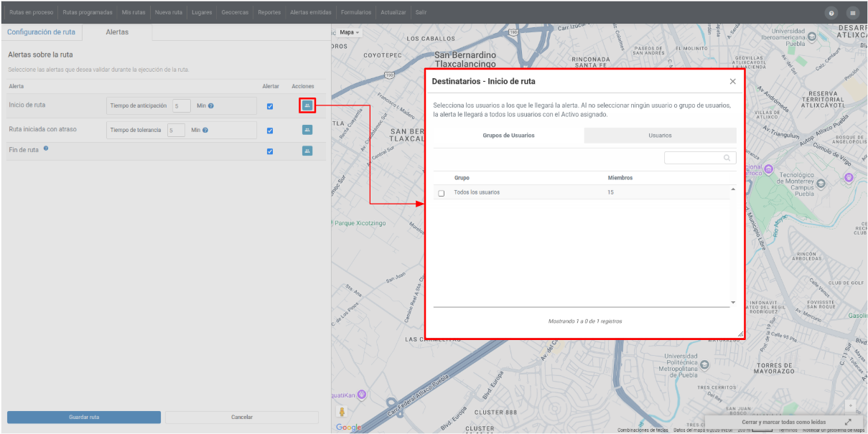Click the scroll up arrow in group list
This screenshot has height=434, width=868.
733,189
